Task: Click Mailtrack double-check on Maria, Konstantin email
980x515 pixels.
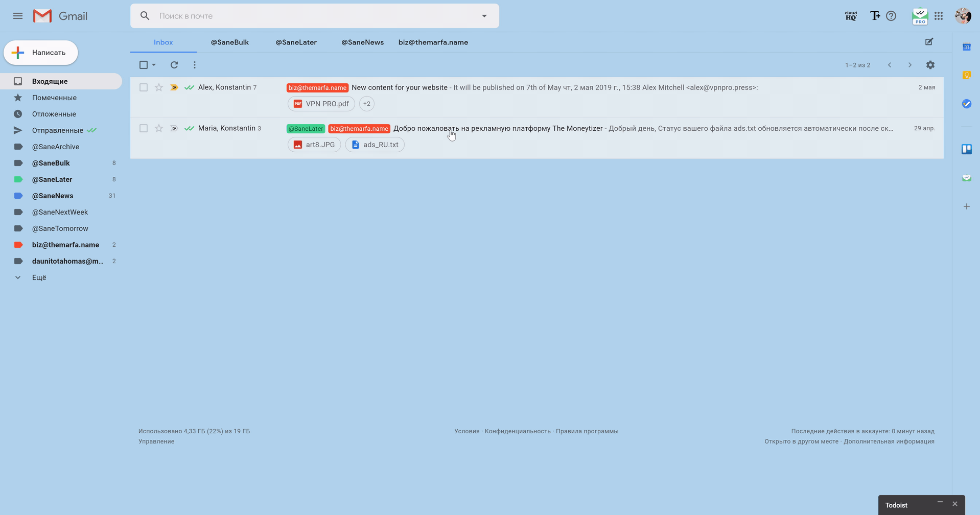Action: 189,128
